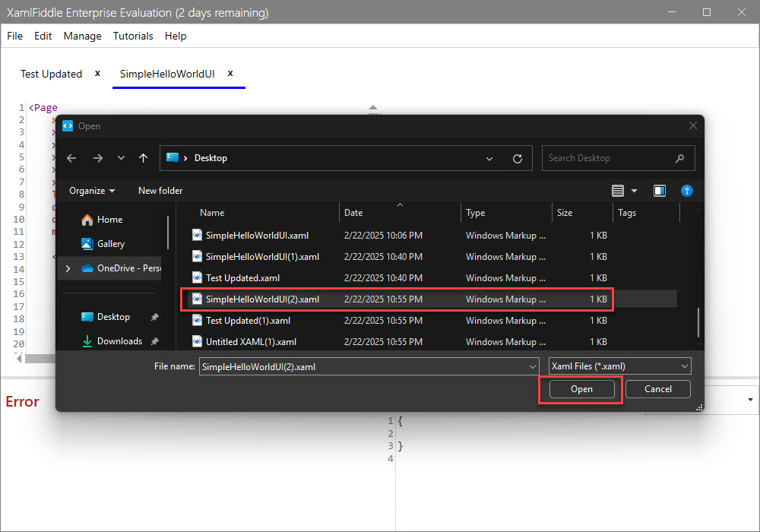Sort by the Size column header
760x532 pixels.
[565, 213]
